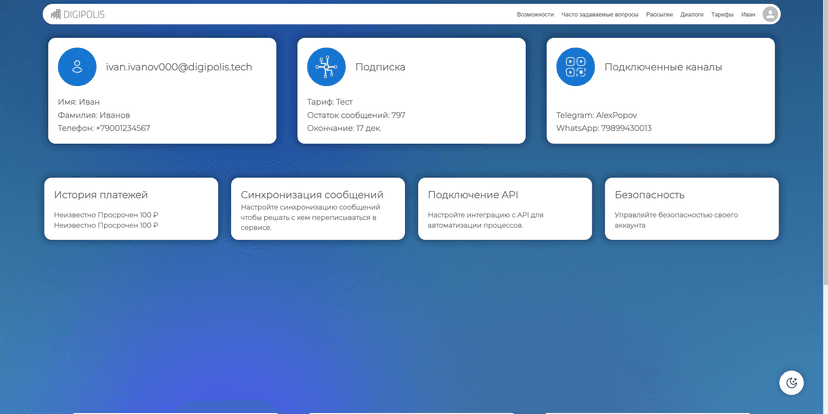Image resolution: width=828 pixels, height=414 pixels.
Task: Click the Telegram: AlexPopov channel entry
Action: [x=596, y=115]
